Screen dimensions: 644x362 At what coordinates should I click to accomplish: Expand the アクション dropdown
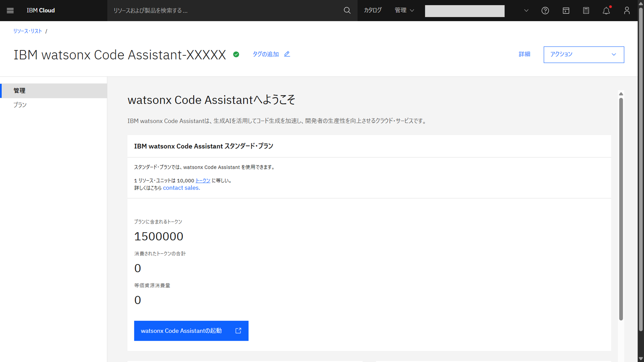pos(583,54)
